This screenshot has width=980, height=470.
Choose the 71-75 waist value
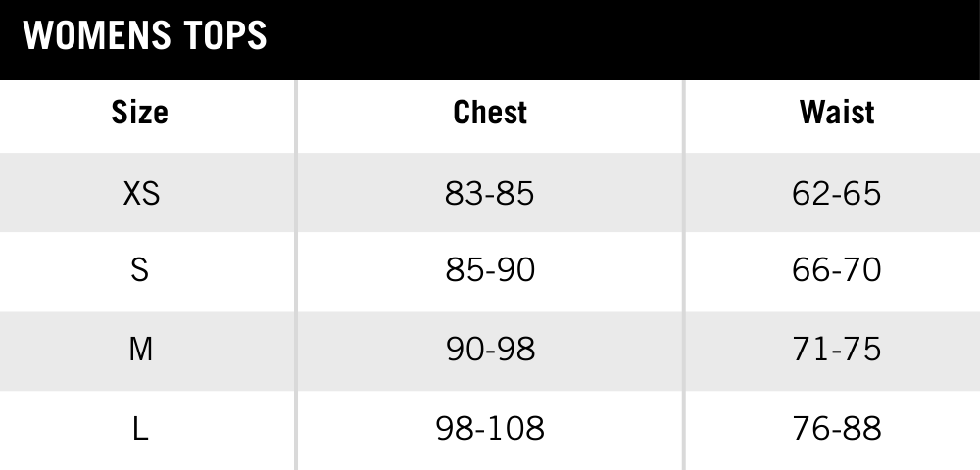837,349
